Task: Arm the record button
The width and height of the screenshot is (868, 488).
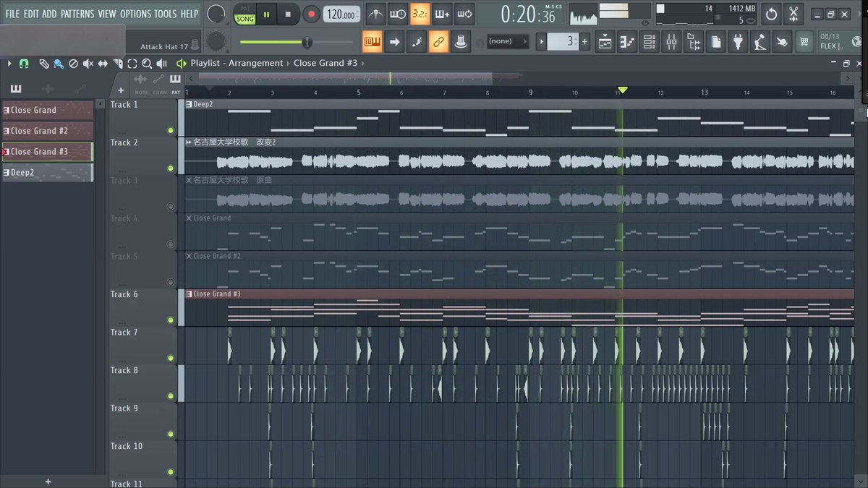Action: (311, 14)
